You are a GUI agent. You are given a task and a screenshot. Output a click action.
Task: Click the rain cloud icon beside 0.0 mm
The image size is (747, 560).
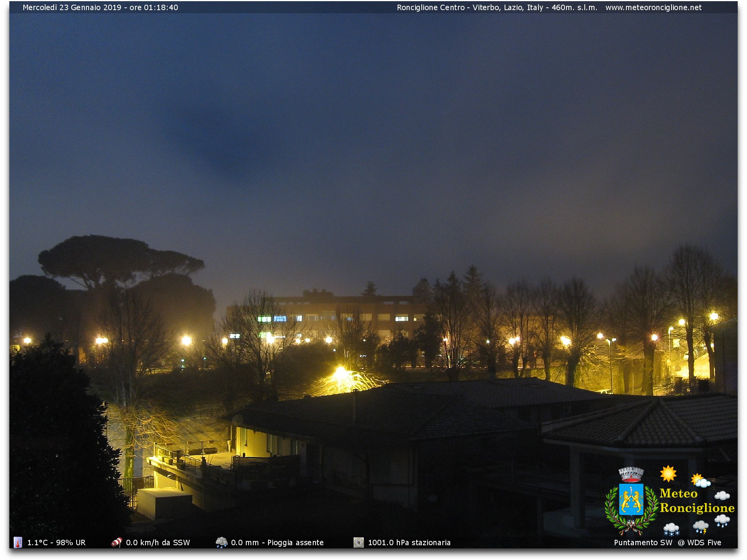(x=221, y=542)
